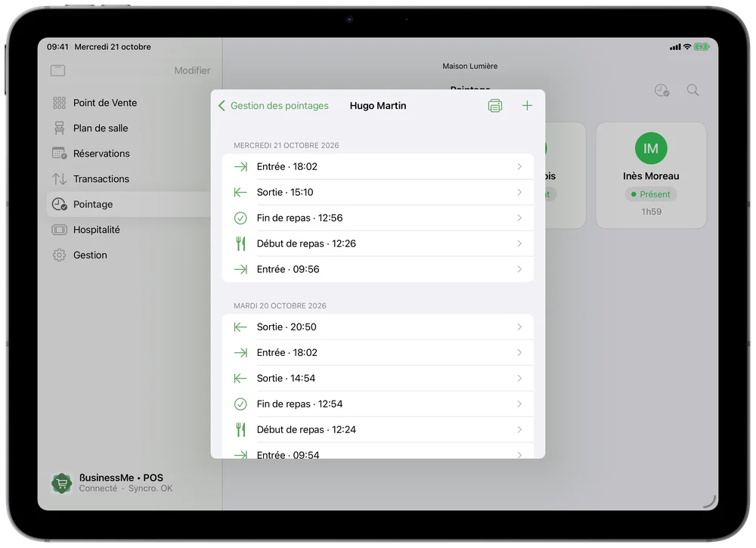Toggle the sidebar panel icon
Screen dimensions: 756x548
58,70
